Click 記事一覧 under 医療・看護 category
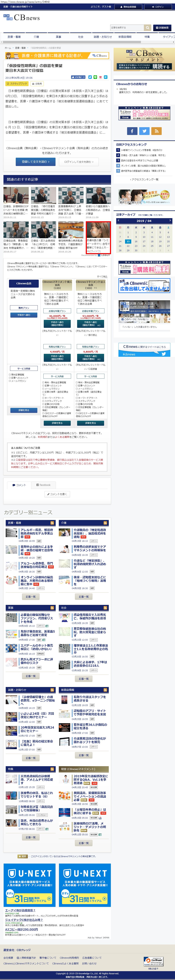This screenshot has height=980, width=175. coord(30,597)
